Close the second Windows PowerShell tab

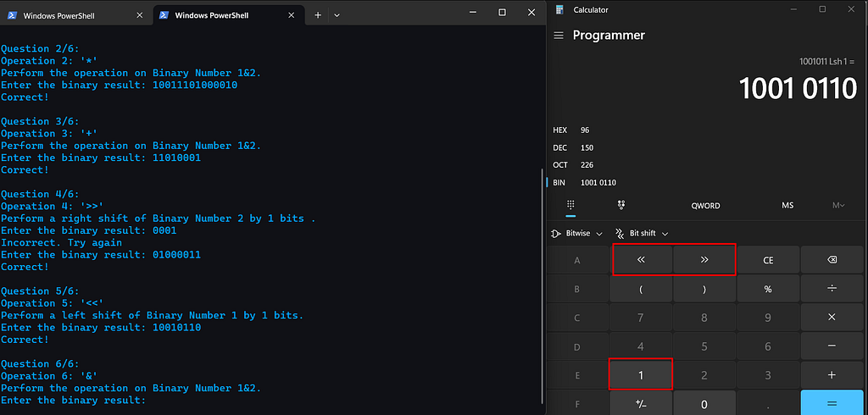[x=292, y=15]
